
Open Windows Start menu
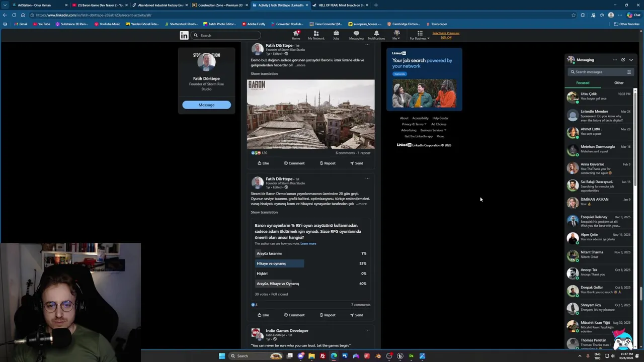point(222,356)
